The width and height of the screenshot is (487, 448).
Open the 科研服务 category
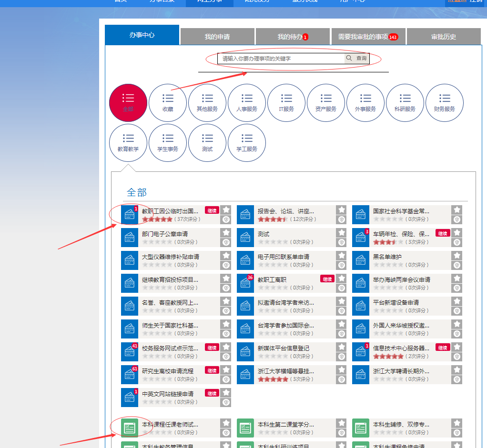coord(405,103)
